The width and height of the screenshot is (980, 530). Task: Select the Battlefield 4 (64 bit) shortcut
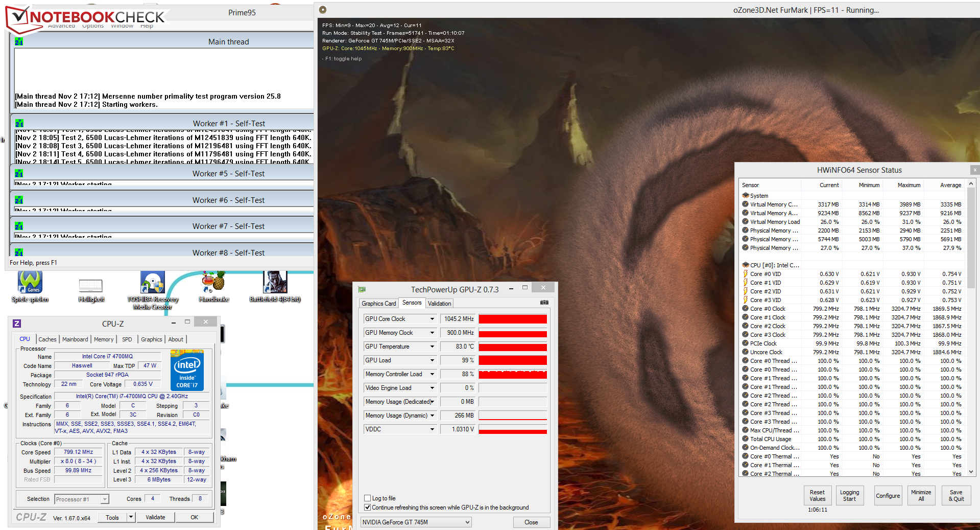coord(275,287)
